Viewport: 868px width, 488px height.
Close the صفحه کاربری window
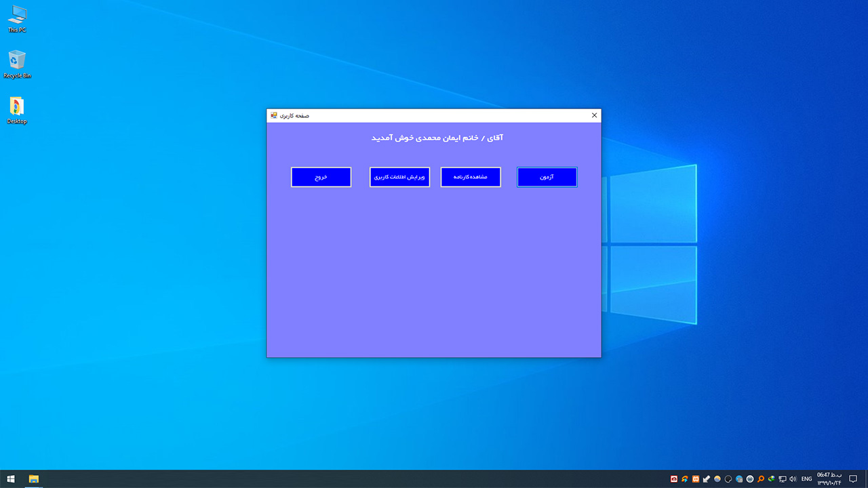pos(594,115)
